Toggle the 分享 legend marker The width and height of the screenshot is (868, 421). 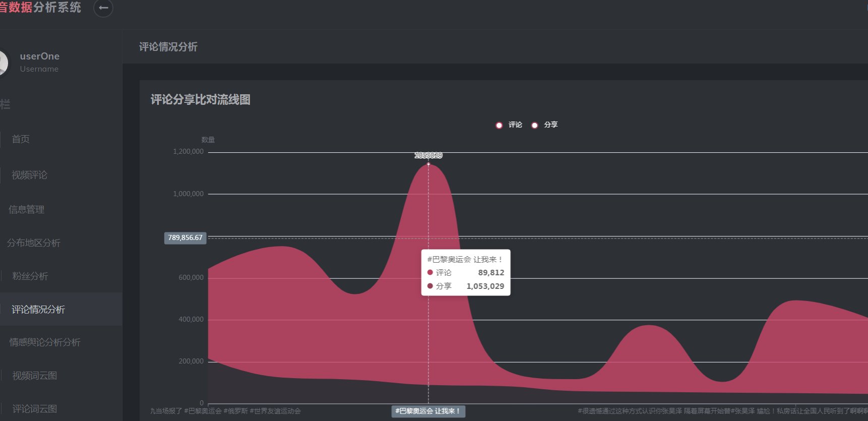[535, 125]
